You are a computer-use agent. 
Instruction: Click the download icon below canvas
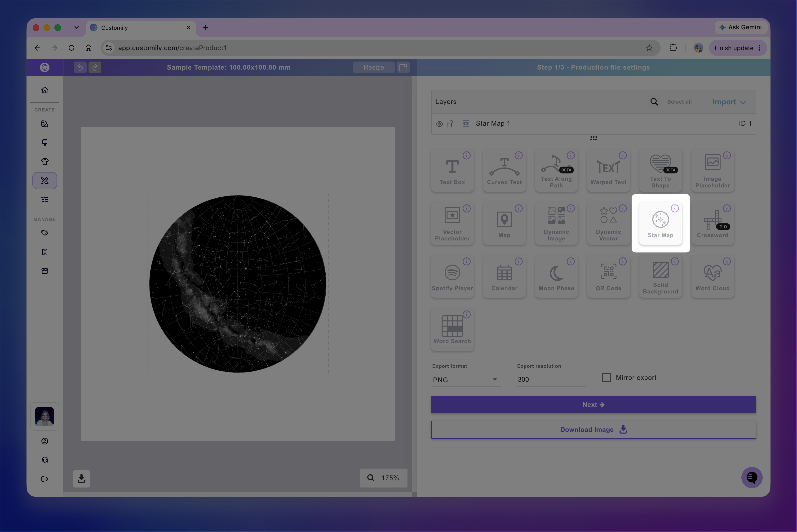pyautogui.click(x=81, y=478)
